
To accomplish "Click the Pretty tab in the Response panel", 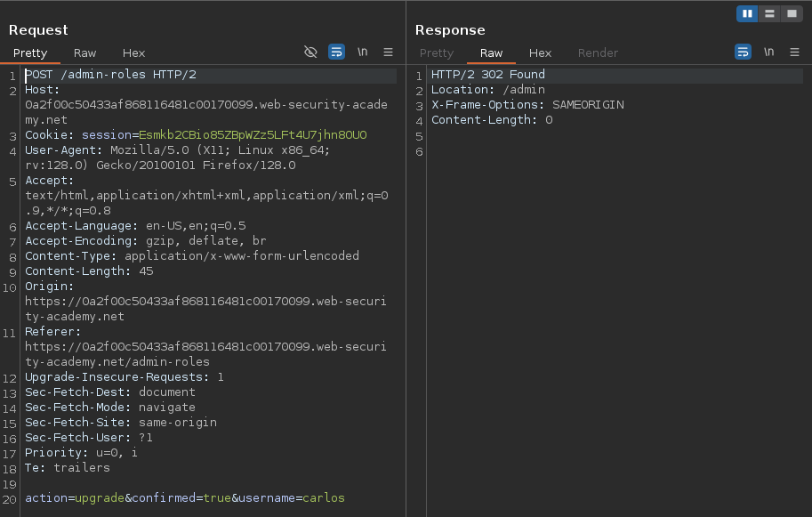I will pyautogui.click(x=437, y=53).
